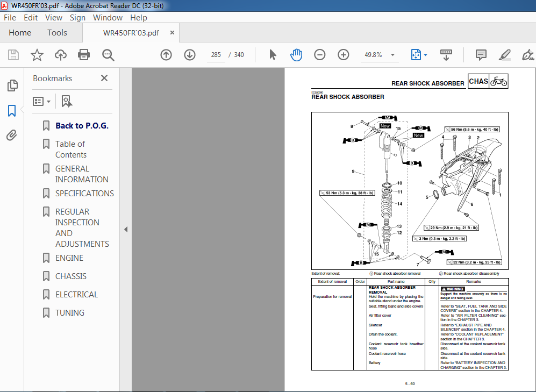Go to next page arrow
The height and width of the screenshot is (392, 536).
click(x=190, y=55)
